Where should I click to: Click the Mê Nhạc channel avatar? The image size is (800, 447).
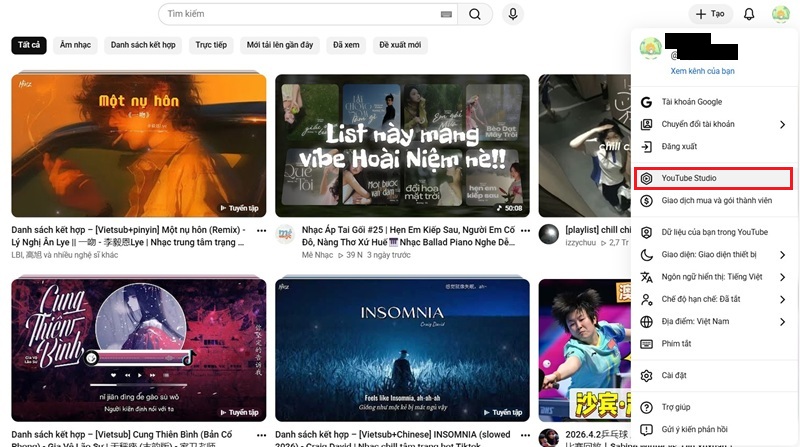click(285, 234)
